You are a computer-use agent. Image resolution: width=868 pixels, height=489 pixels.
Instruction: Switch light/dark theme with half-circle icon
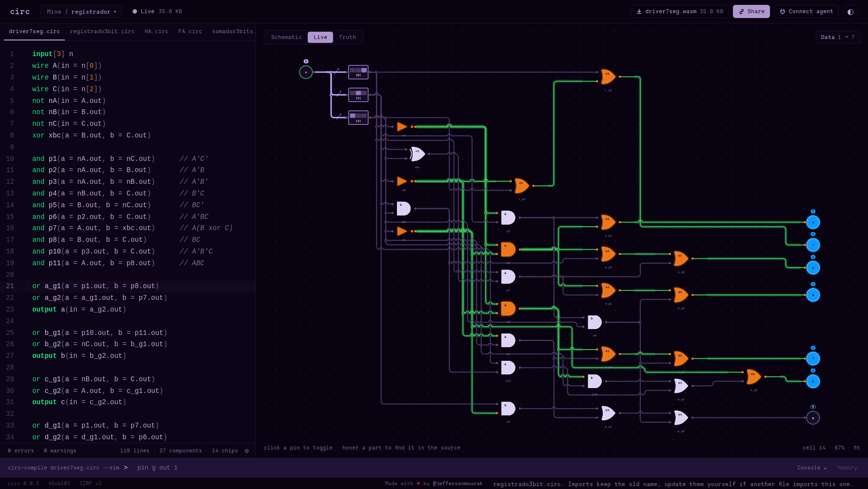click(850, 12)
